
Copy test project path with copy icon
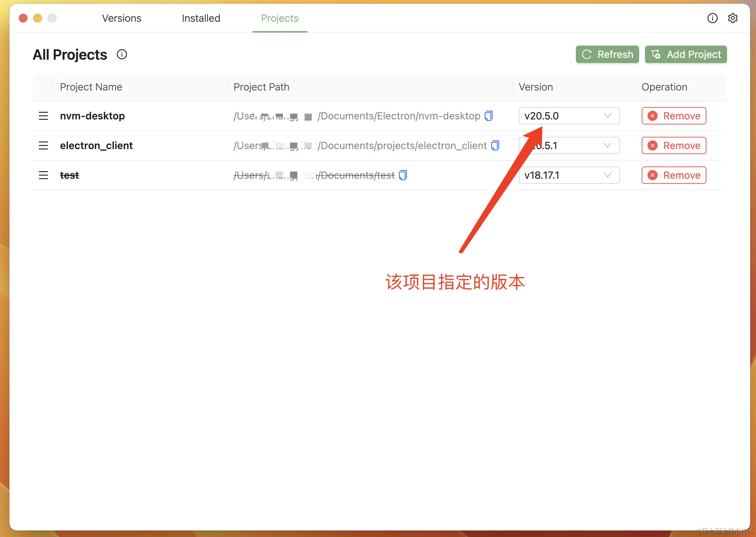403,175
